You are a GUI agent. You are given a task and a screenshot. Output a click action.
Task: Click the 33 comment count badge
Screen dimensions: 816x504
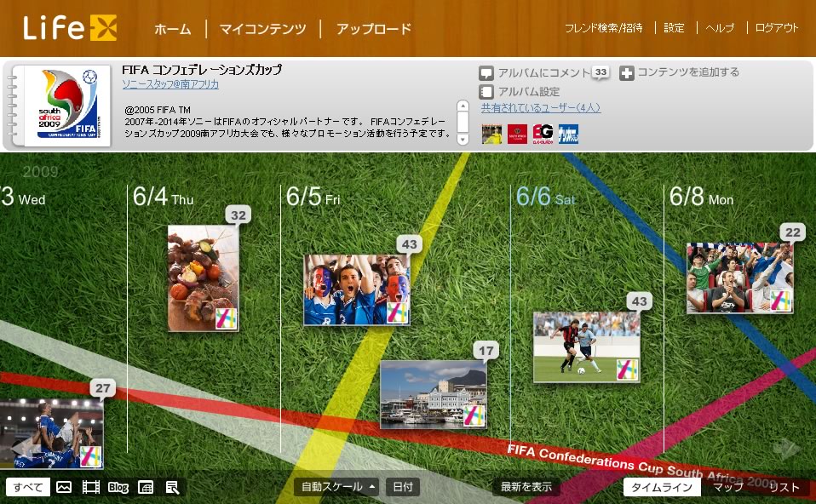coord(601,72)
